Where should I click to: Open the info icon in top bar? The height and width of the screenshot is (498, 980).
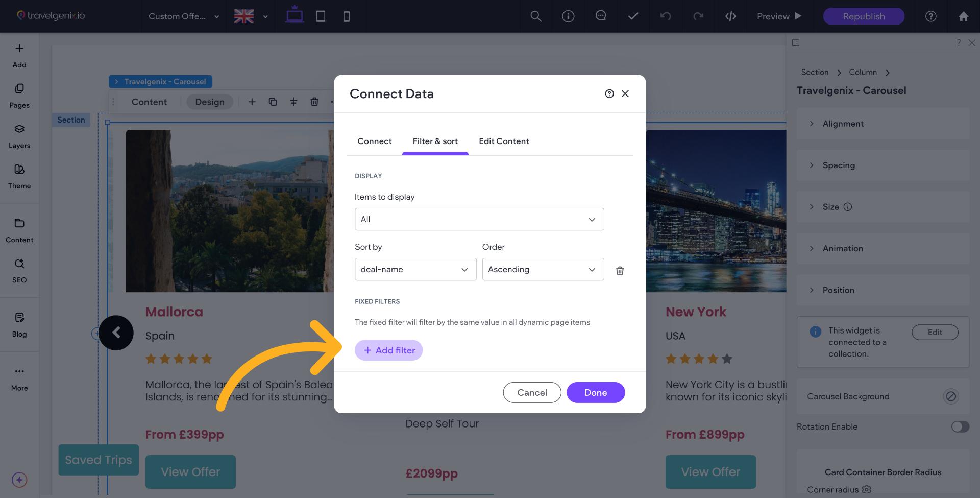pyautogui.click(x=568, y=16)
